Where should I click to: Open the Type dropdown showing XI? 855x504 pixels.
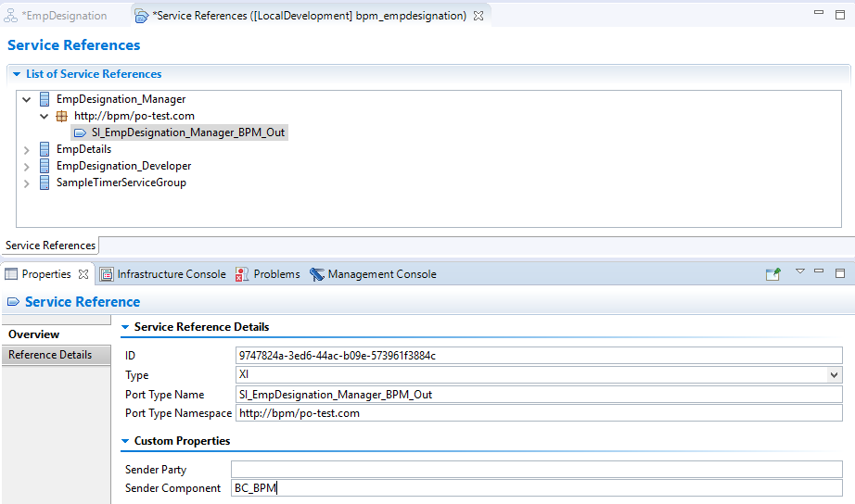click(x=834, y=375)
